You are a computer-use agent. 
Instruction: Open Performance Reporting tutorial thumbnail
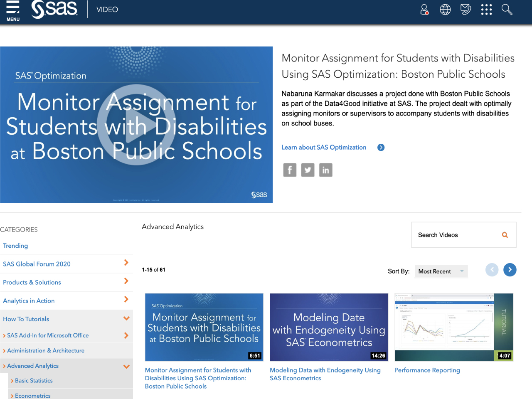(x=454, y=327)
